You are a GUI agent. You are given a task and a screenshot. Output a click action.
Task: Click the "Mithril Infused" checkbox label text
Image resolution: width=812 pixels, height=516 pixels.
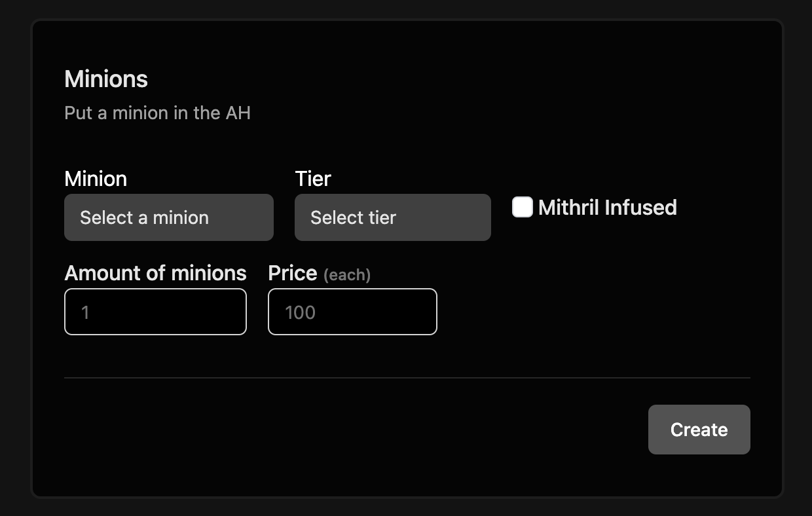pos(607,208)
